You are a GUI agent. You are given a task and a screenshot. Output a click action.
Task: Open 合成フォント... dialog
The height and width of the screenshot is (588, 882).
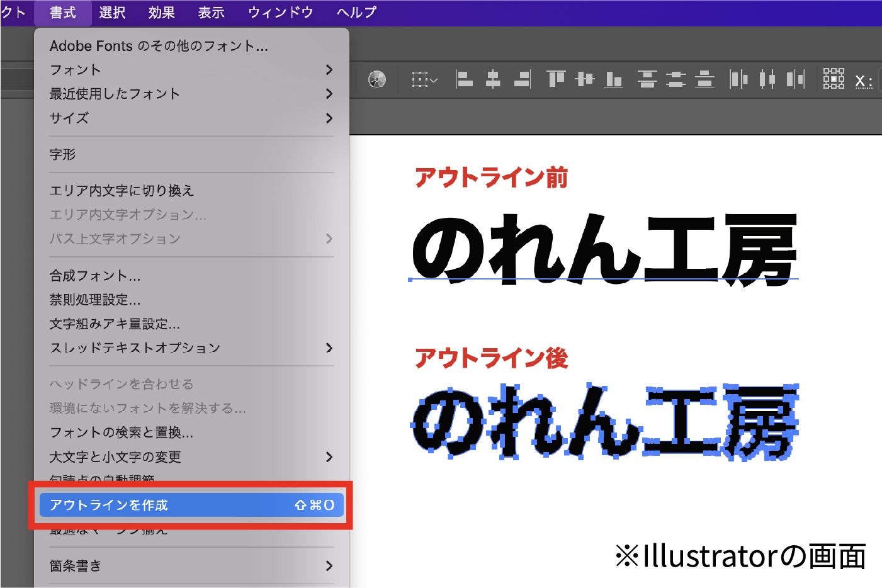click(x=191, y=276)
